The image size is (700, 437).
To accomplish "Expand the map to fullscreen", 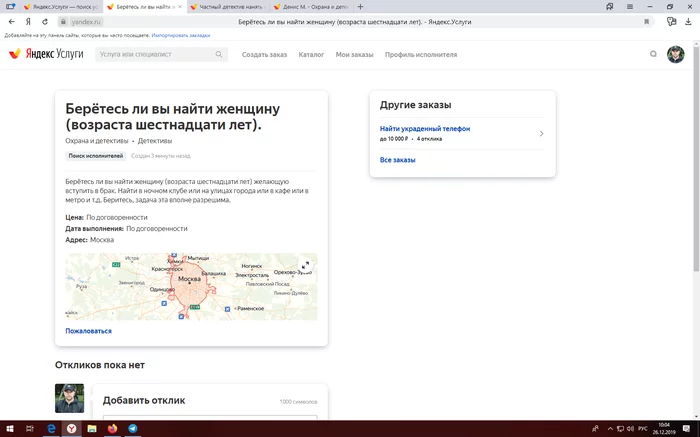I will pos(305,265).
